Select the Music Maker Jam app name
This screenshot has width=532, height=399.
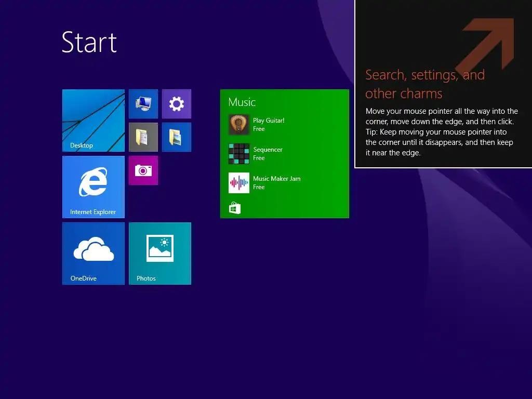[277, 179]
